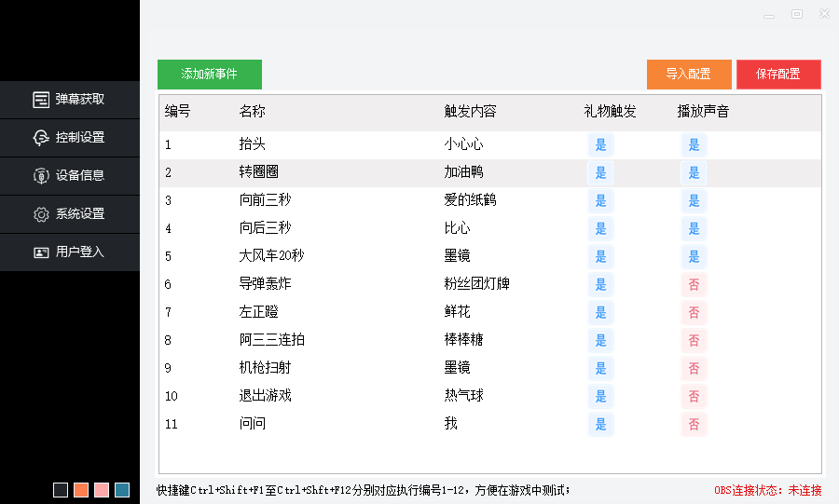Click the 触发内容 column header
Viewport: 839px width, 504px height.
click(470, 112)
